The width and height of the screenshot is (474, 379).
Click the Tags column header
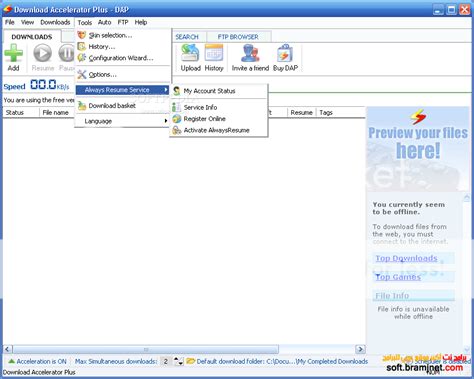tap(326, 113)
